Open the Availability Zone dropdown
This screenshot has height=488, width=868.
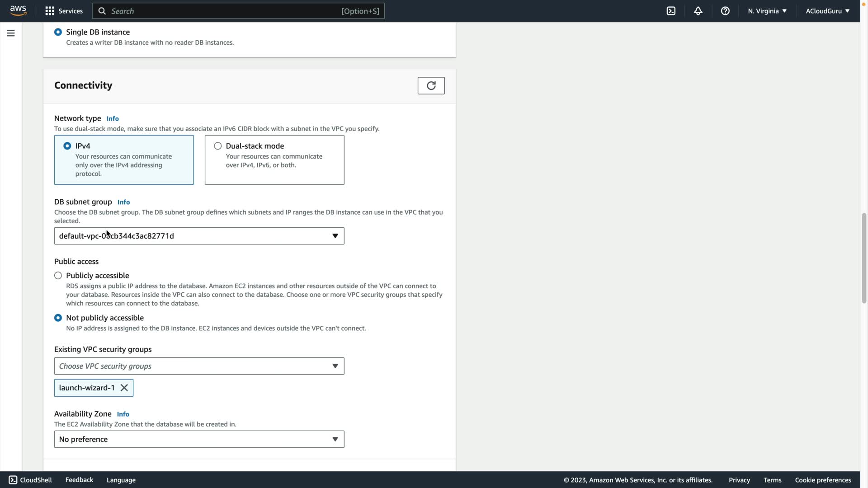click(199, 439)
